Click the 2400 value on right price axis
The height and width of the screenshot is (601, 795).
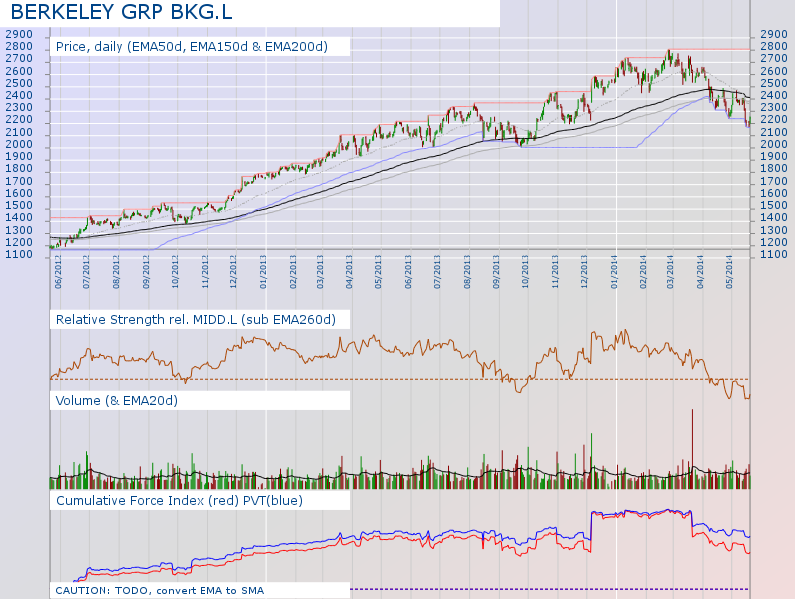point(774,96)
